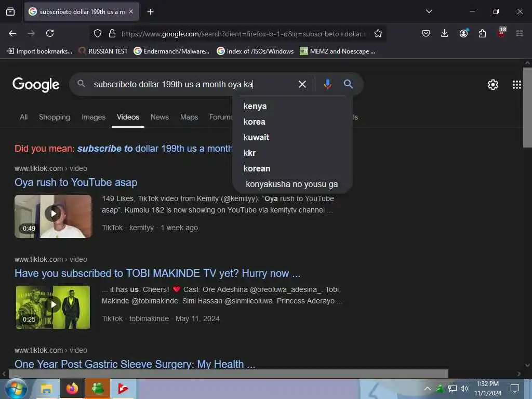
Task: Open tracking protection shield icon
Action: click(98, 33)
